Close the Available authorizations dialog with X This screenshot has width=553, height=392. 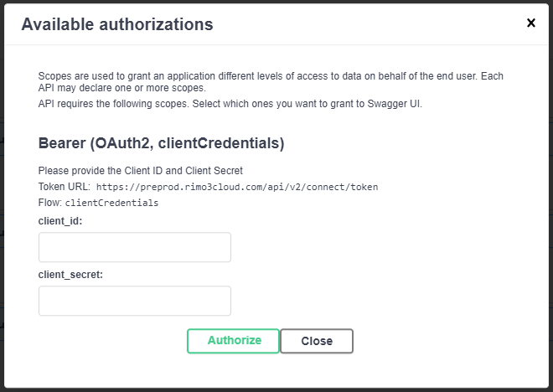pos(530,23)
